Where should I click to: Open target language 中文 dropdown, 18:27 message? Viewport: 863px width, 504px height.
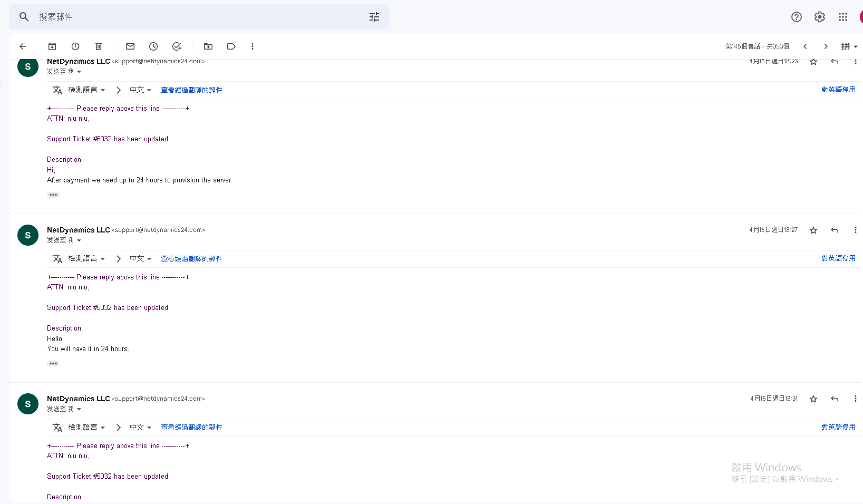pos(140,259)
